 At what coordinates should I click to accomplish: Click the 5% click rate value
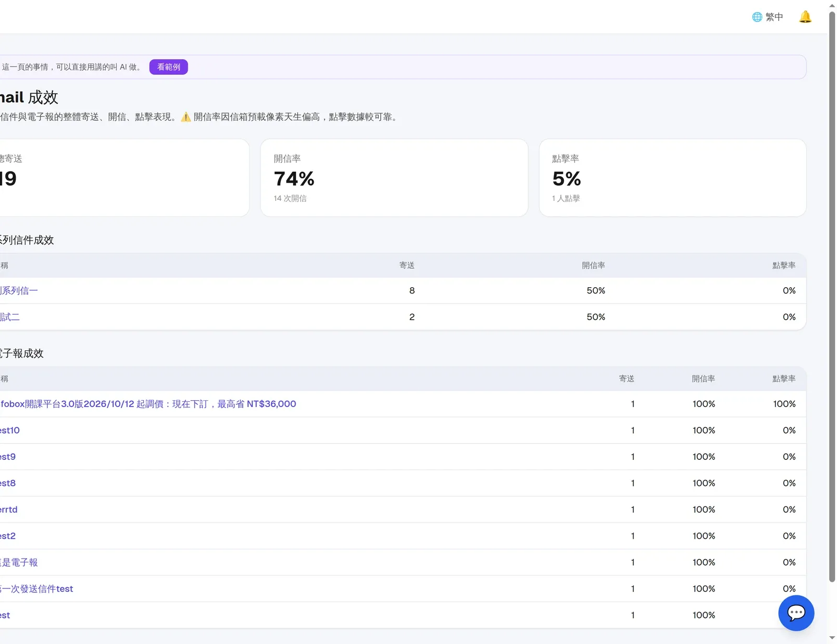(x=567, y=179)
